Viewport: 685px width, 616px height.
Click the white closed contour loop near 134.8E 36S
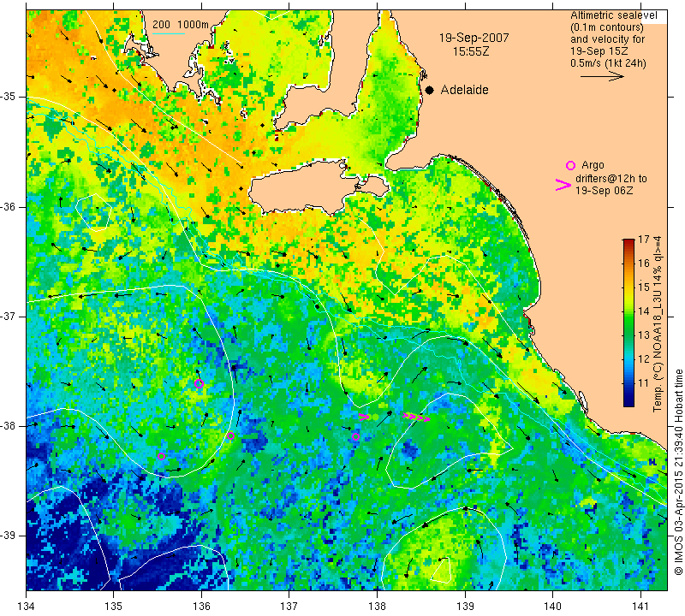click(93, 211)
